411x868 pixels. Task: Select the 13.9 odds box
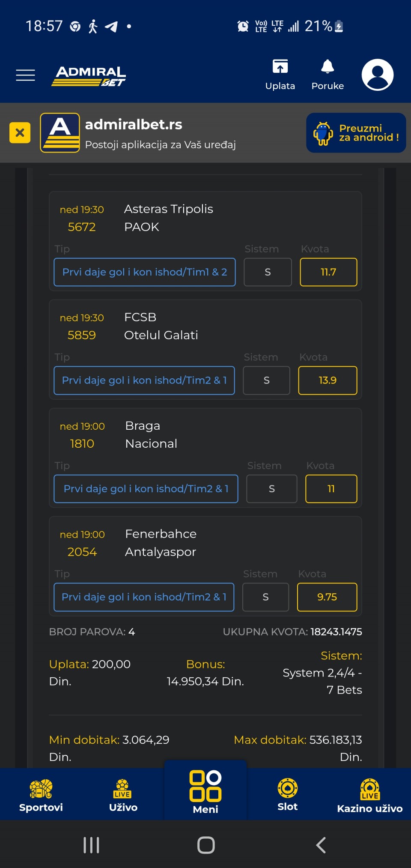click(x=328, y=380)
